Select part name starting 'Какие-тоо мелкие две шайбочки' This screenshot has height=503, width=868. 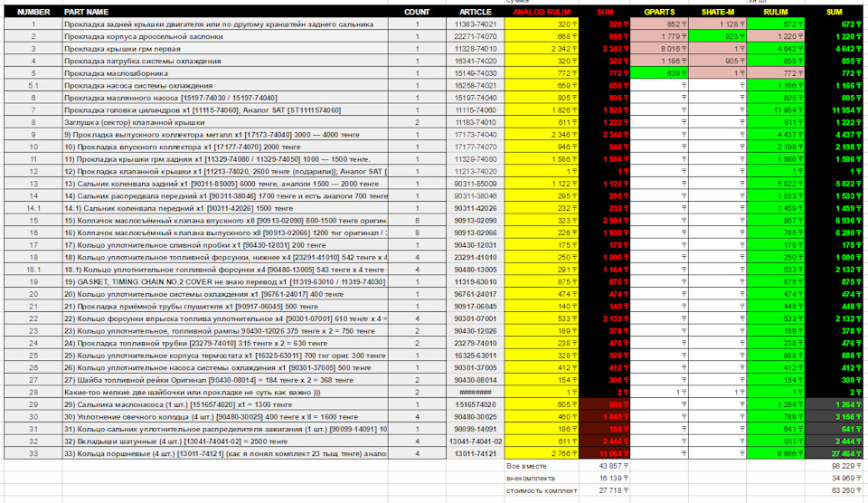tap(225, 393)
